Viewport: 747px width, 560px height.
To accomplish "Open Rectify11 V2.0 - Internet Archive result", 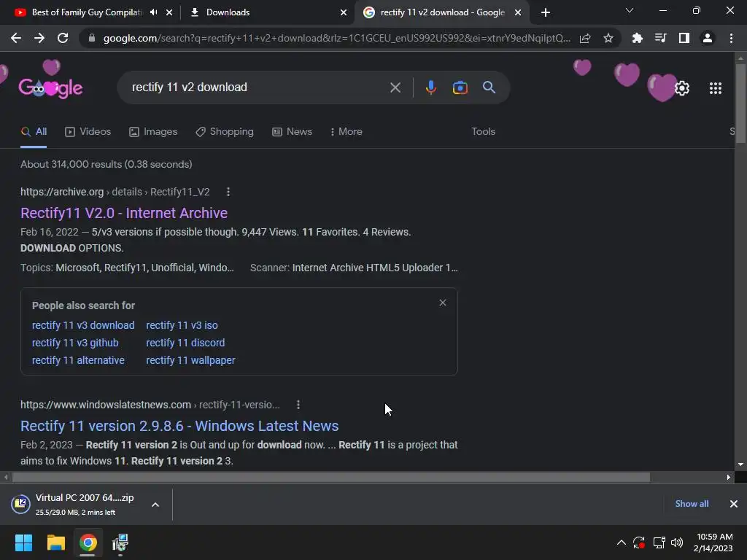I will (124, 213).
